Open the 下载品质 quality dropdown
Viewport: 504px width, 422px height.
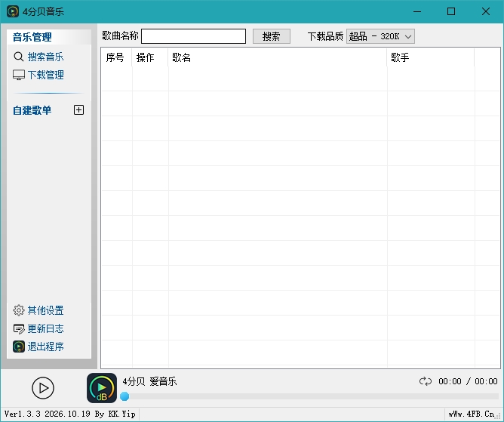(380, 36)
